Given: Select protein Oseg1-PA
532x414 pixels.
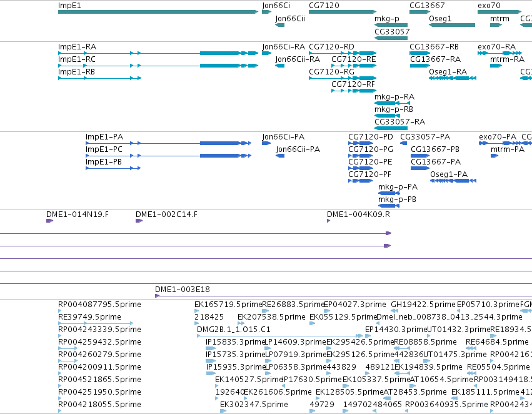Looking at the screenshot, I should (x=453, y=181).
